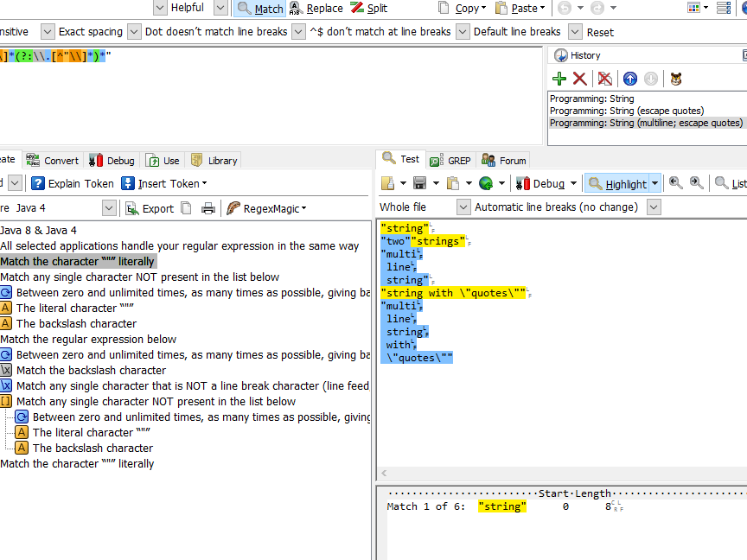
Task: Open the Library tab
Action: [214, 161]
